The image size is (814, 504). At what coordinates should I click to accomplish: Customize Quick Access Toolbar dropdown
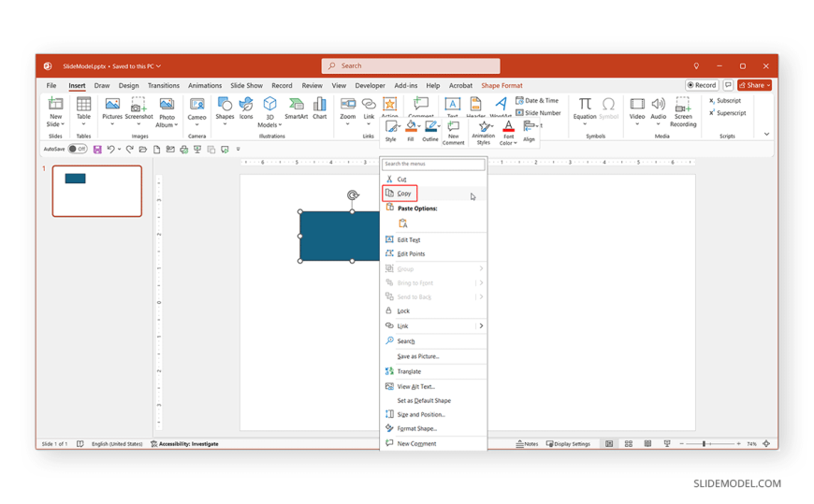pos(239,150)
